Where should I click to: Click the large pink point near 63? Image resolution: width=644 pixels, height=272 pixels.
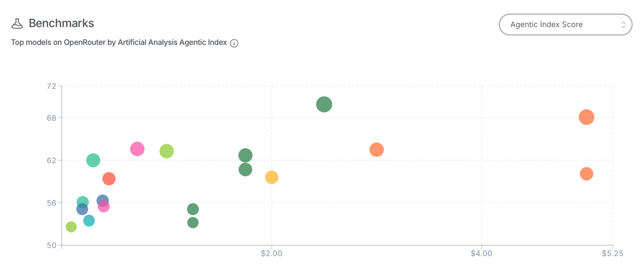137,149
